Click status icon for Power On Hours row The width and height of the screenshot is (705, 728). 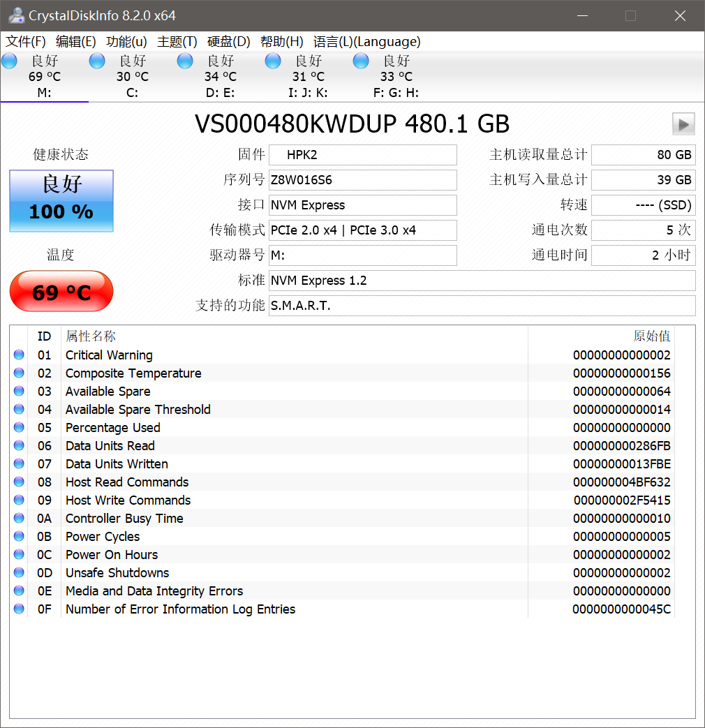pos(19,554)
